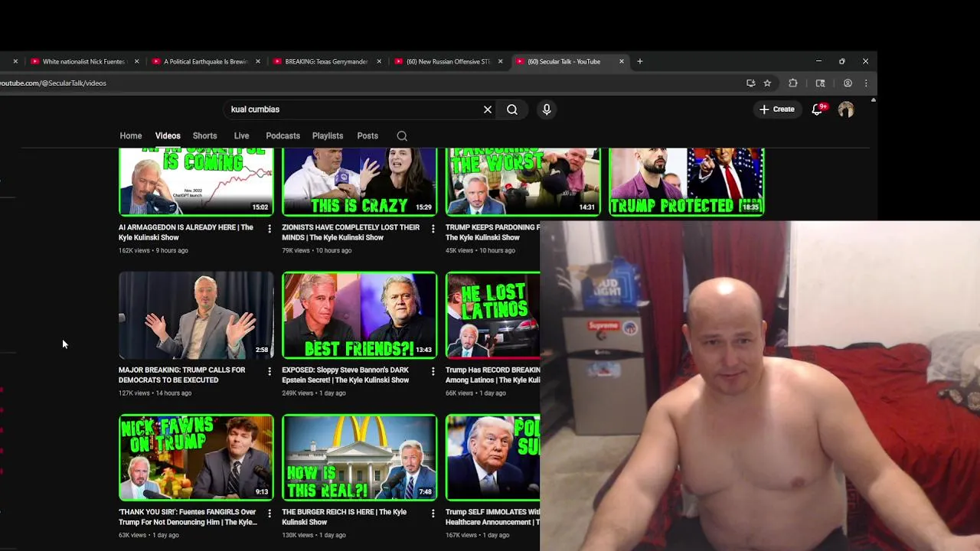Play HE LOST LATINOS thumbnail
Screen dimensions: 980x551
[x=492, y=315]
